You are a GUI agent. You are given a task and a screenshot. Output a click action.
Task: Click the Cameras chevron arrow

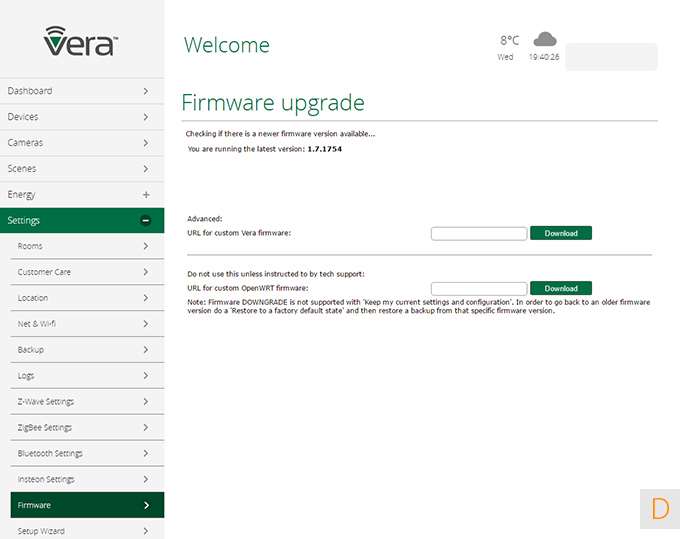146,143
